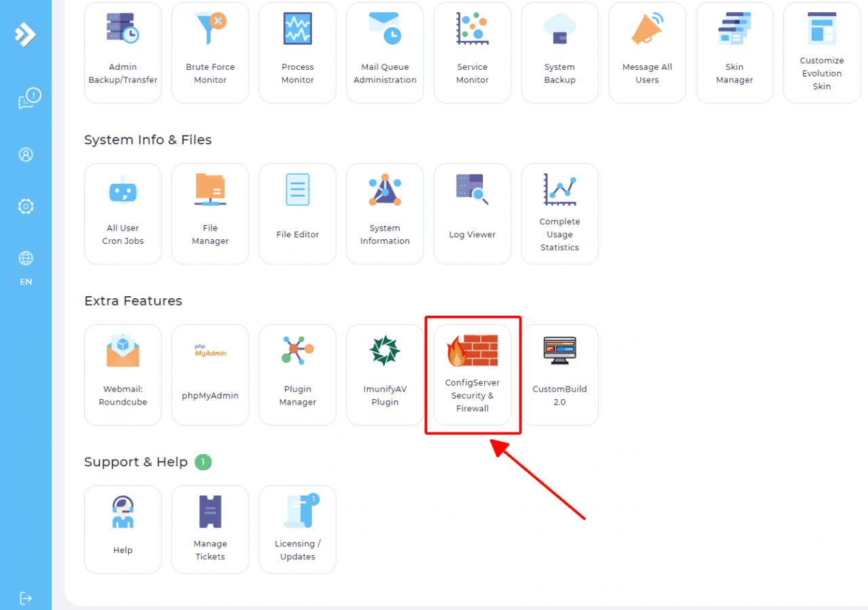This screenshot has height=610, width=868.
Task: Open the File Manager
Action: click(x=210, y=213)
